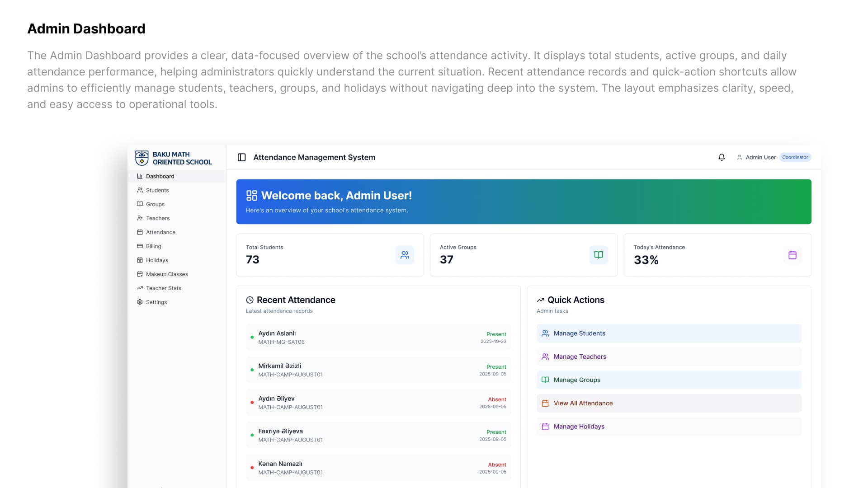Select Billing from the sidebar
Image resolution: width=868 pixels, height=488 pixels.
153,246
